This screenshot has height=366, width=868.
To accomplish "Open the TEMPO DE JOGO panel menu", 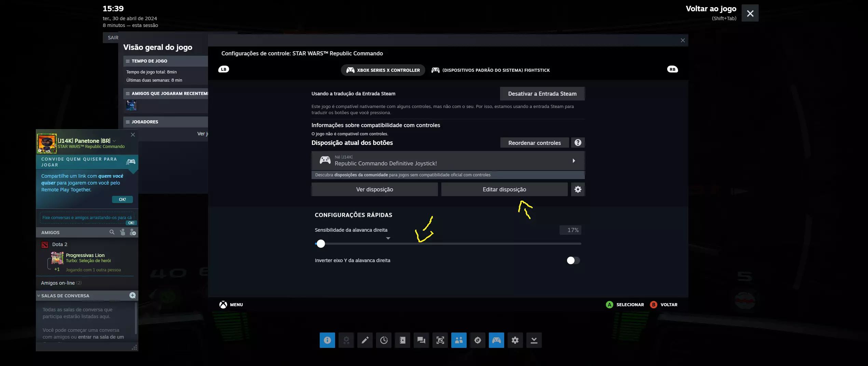I will pyautogui.click(x=128, y=61).
